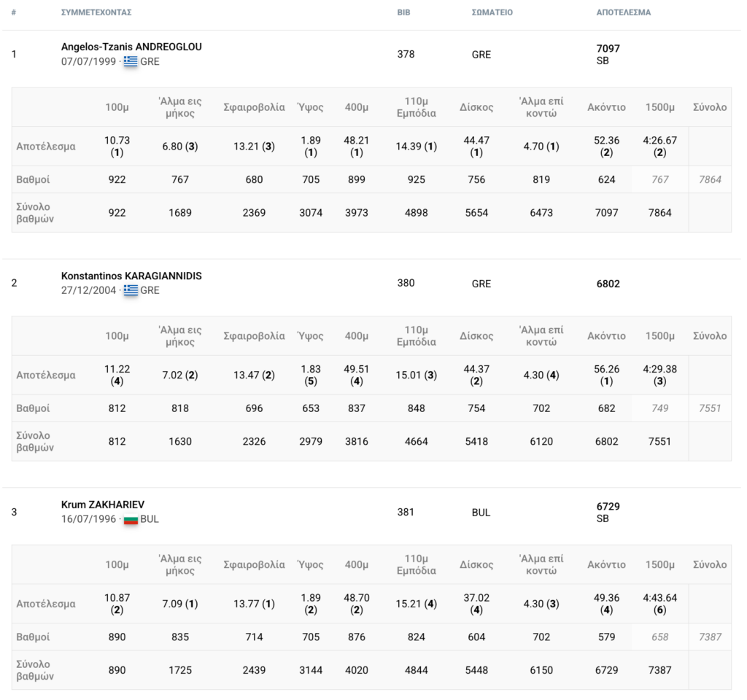Click Zakhariev's 1500μ result 4:43.64
This screenshot has width=747, height=700.
click(659, 598)
